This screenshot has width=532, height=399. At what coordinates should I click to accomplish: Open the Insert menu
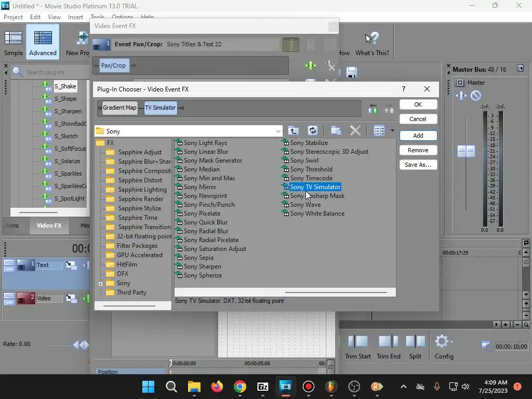[x=75, y=17]
